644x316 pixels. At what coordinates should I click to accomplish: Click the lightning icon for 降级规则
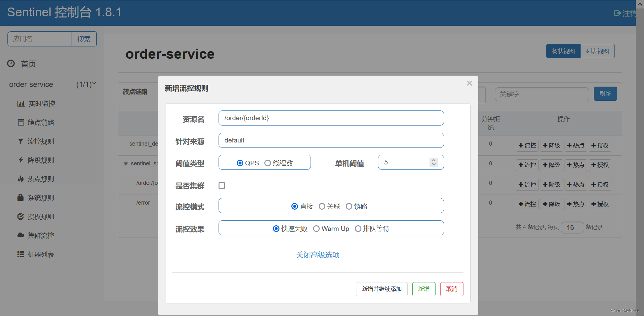[21, 160]
